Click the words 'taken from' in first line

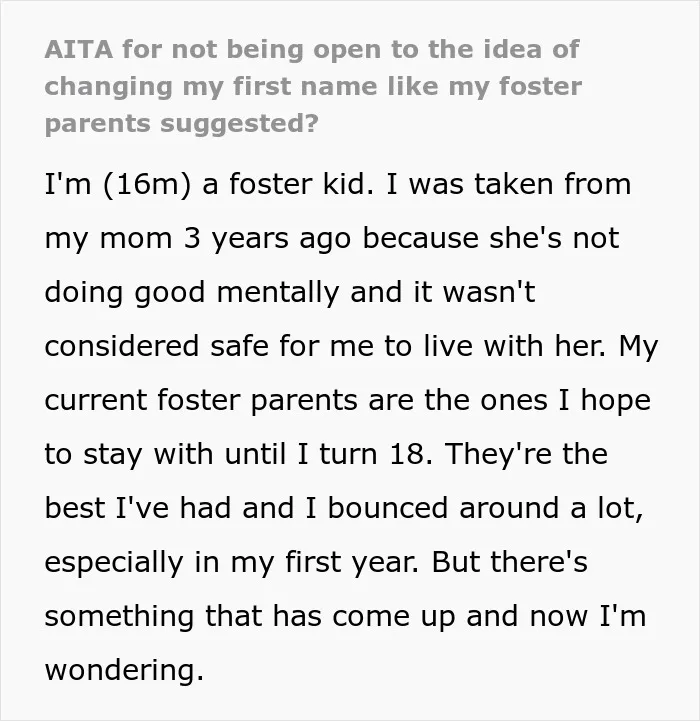point(552,184)
